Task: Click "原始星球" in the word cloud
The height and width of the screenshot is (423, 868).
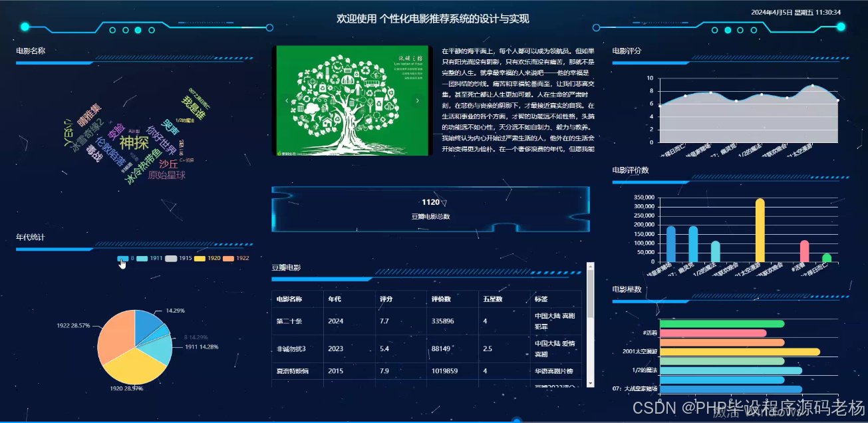Action: click(166, 176)
